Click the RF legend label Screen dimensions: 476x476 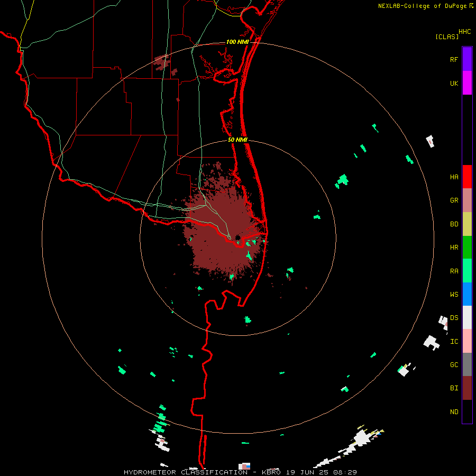(x=454, y=59)
